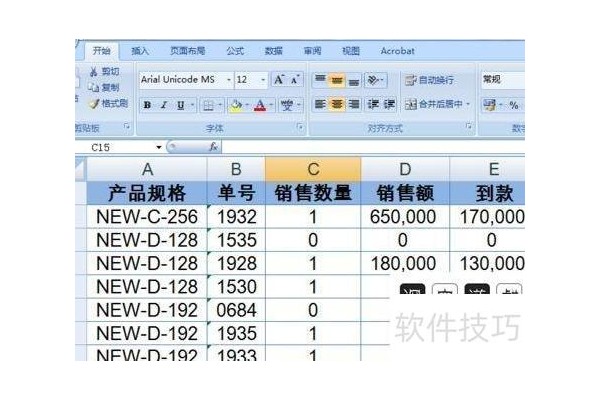The width and height of the screenshot is (600, 400).
Task: Open the font name dropdown
Action: (229, 80)
